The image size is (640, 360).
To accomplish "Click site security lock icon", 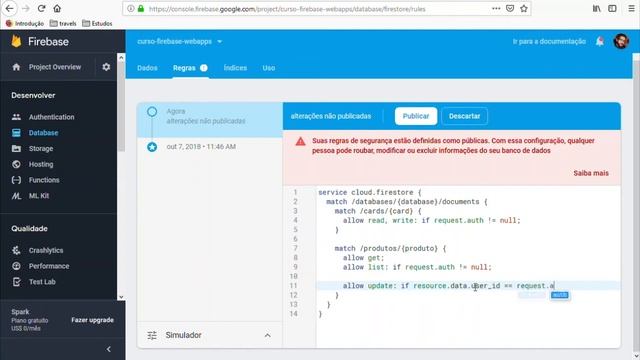I will 141,9.
